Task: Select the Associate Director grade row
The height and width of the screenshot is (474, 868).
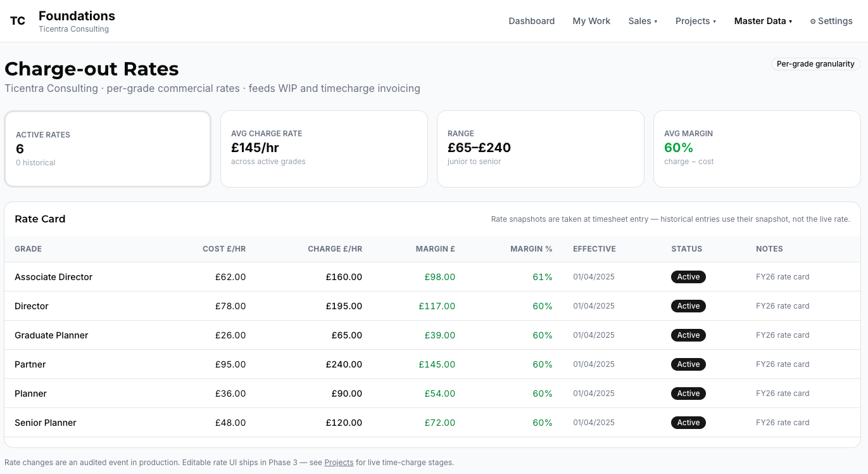Action: [432, 277]
